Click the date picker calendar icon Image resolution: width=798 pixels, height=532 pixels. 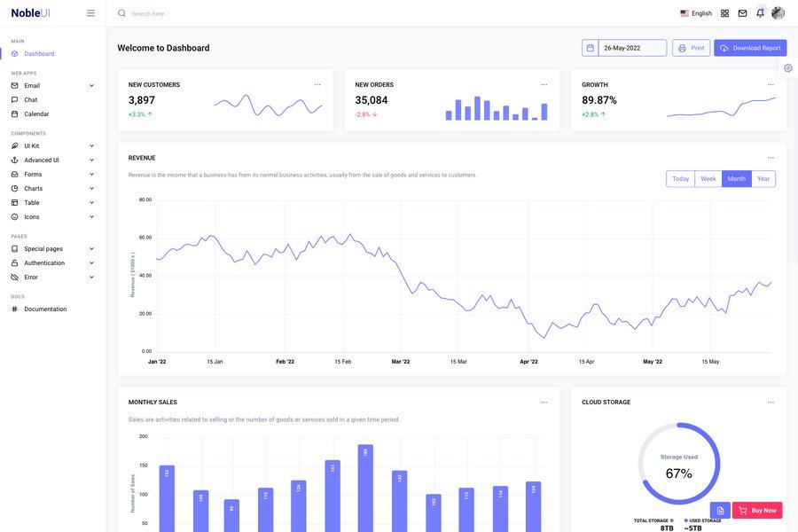[x=589, y=45]
